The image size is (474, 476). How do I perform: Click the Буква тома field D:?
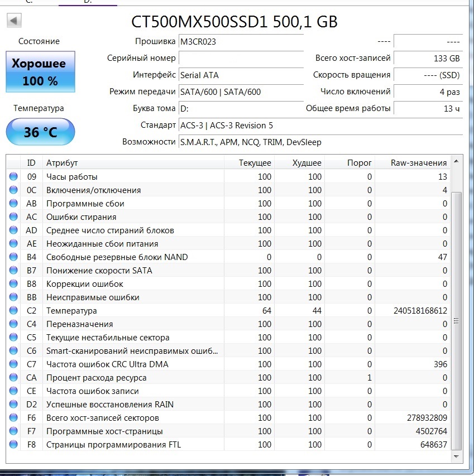click(x=241, y=108)
